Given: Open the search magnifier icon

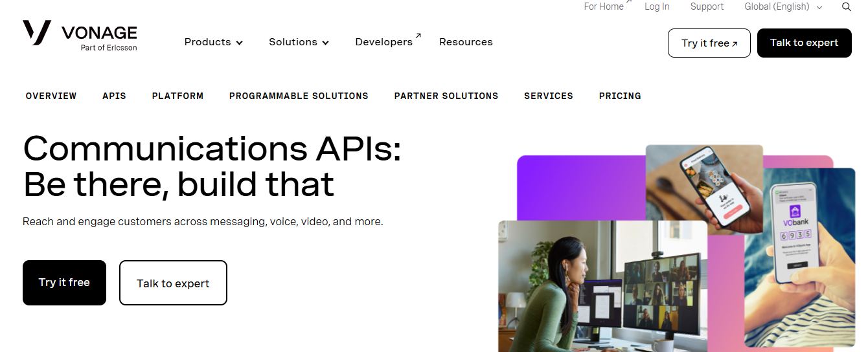Looking at the screenshot, I should tap(847, 6).
